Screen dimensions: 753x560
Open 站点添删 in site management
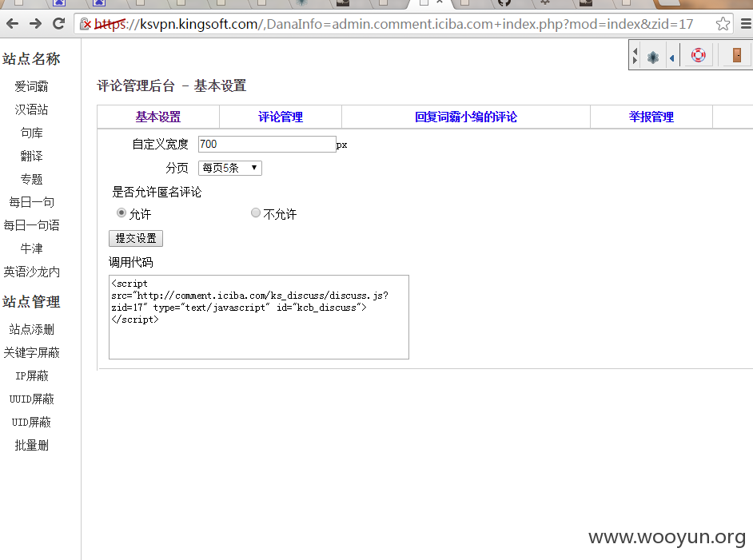[32, 329]
